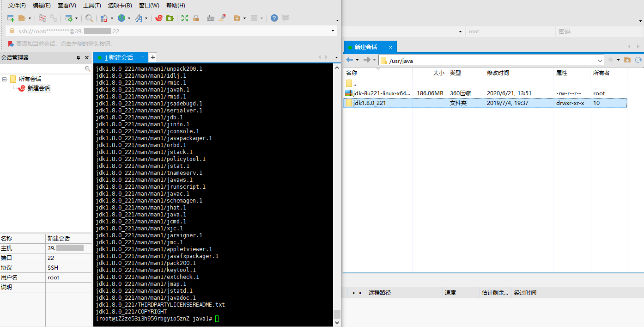
Task: Click the speech bubble feedback icon
Action: click(x=286, y=18)
